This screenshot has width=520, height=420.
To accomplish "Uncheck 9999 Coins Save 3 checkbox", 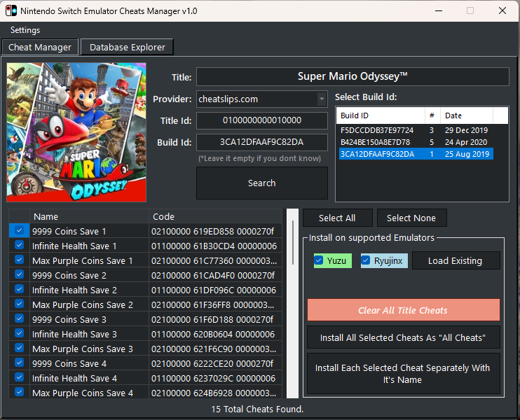I will (19, 318).
